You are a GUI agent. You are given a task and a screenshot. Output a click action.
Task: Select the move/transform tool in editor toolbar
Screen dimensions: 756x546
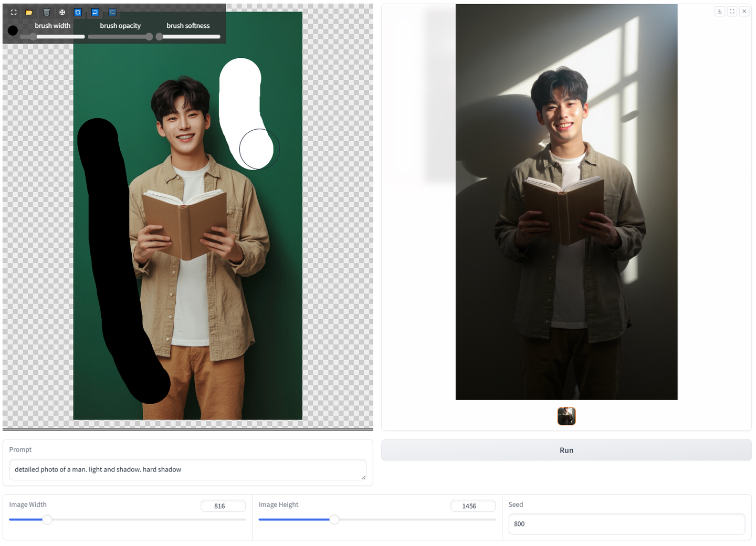tap(62, 12)
